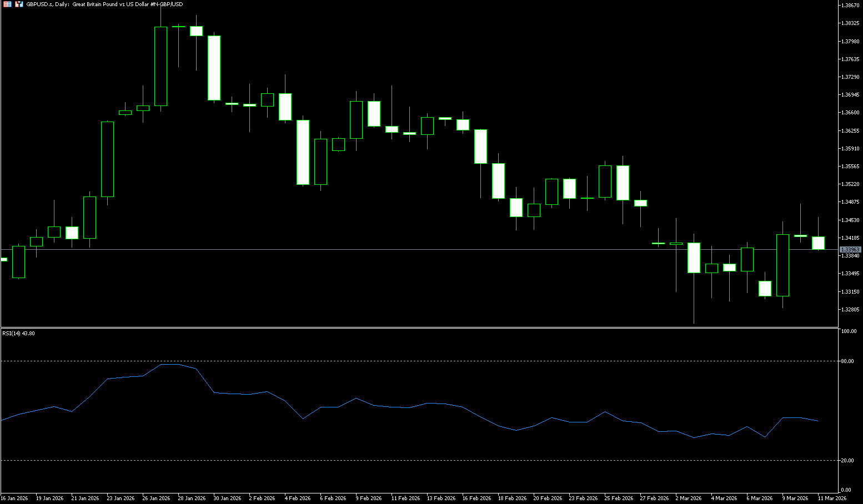Click the 0.00 label on RSI scale
This screenshot has height=504, width=863.
846,490
